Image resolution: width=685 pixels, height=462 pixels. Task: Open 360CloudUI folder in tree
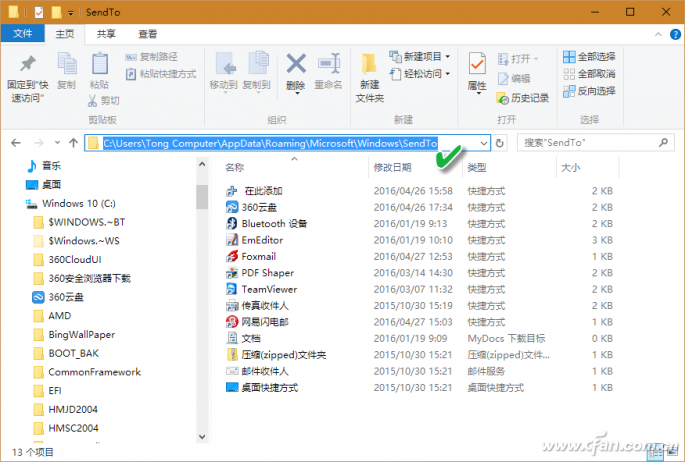68,260
